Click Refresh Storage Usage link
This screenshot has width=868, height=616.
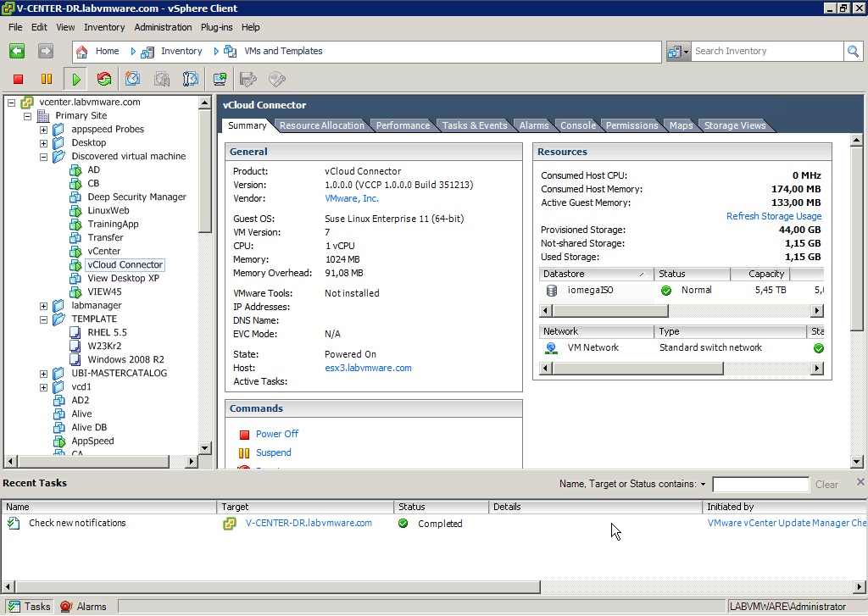pyautogui.click(x=774, y=216)
